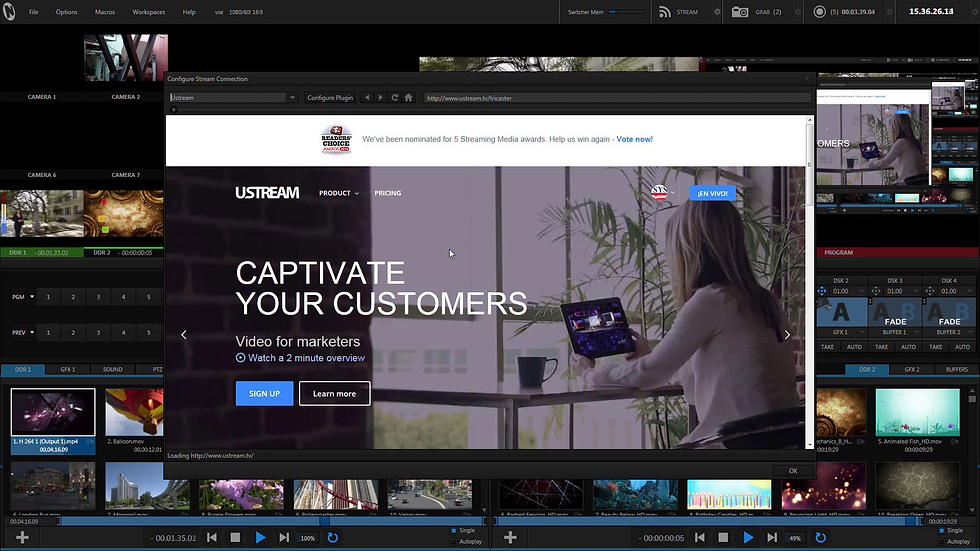Screen dimensions: 980x551
Task: Click the TriCaster logo icon
Action: pyautogui.click(x=9, y=11)
